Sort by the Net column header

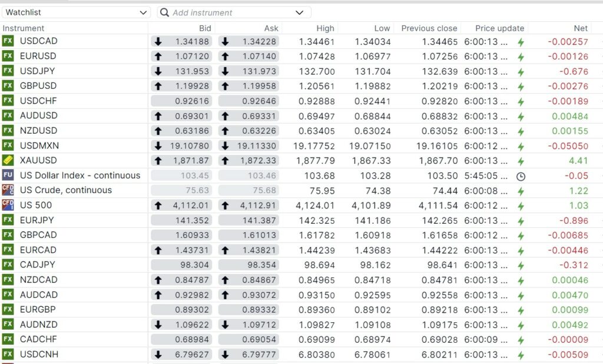(x=580, y=28)
